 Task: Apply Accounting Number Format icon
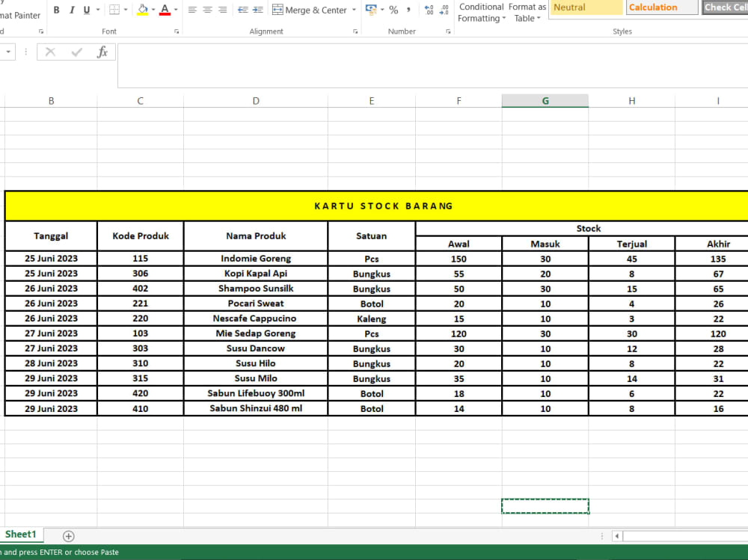[371, 10]
